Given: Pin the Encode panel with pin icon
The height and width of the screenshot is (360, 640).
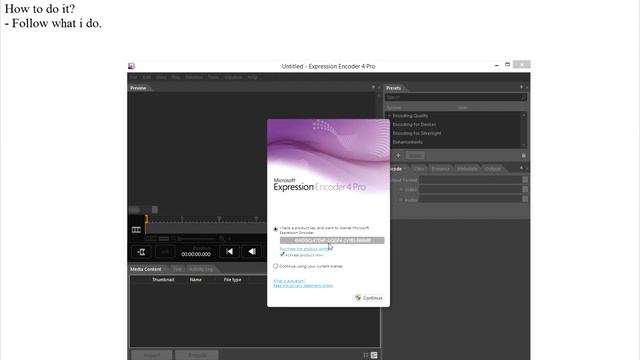Looking at the screenshot, I should (x=521, y=168).
